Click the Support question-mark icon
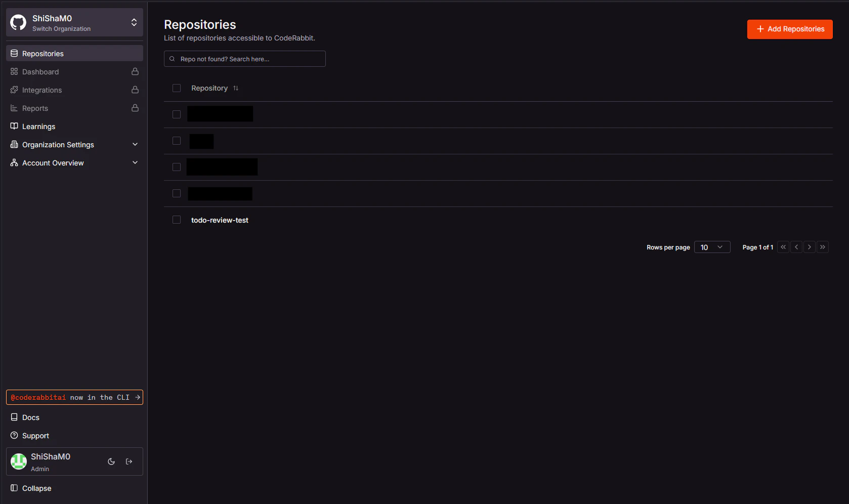The image size is (849, 504). pyautogui.click(x=14, y=435)
